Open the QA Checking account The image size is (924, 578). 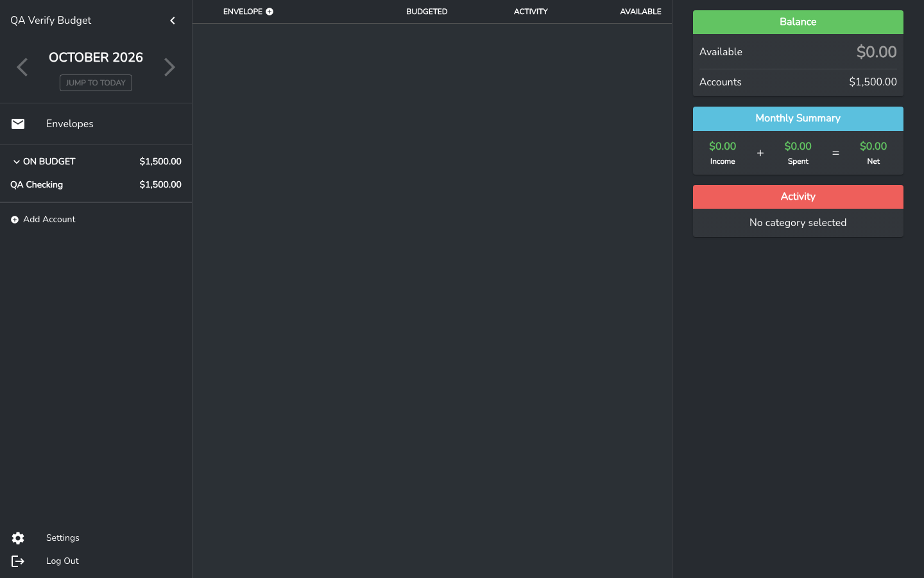tap(37, 185)
